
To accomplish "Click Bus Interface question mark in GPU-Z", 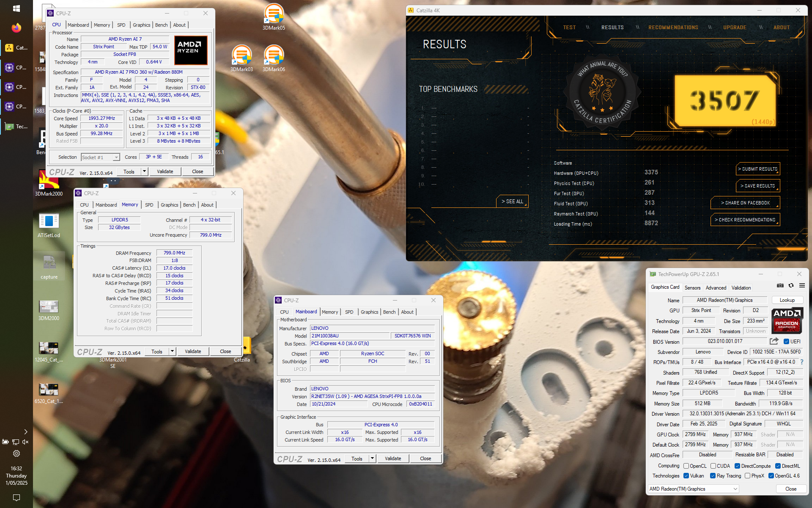I will (802, 362).
